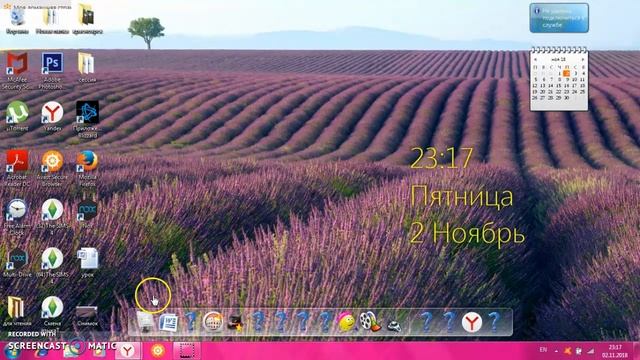Launch Avast Secure Browser desktop shortcut
This screenshot has width=640, height=360.
(x=52, y=167)
